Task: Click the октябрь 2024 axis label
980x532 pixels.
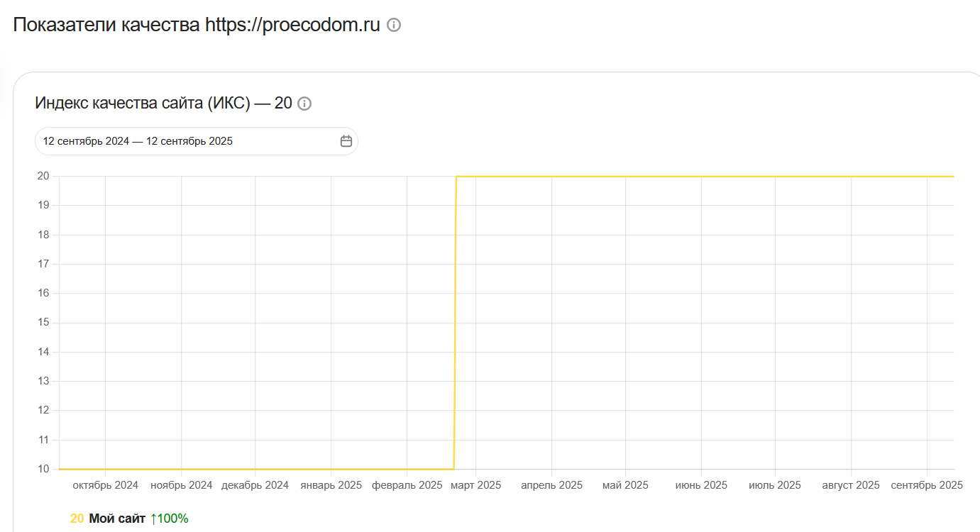Action: (x=106, y=485)
